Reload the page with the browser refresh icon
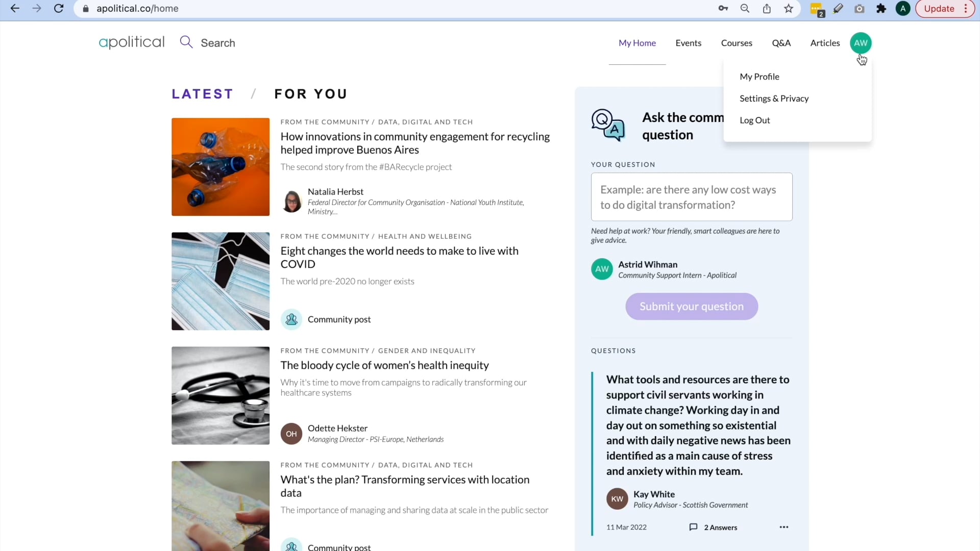Image resolution: width=980 pixels, height=551 pixels. coord(59,9)
